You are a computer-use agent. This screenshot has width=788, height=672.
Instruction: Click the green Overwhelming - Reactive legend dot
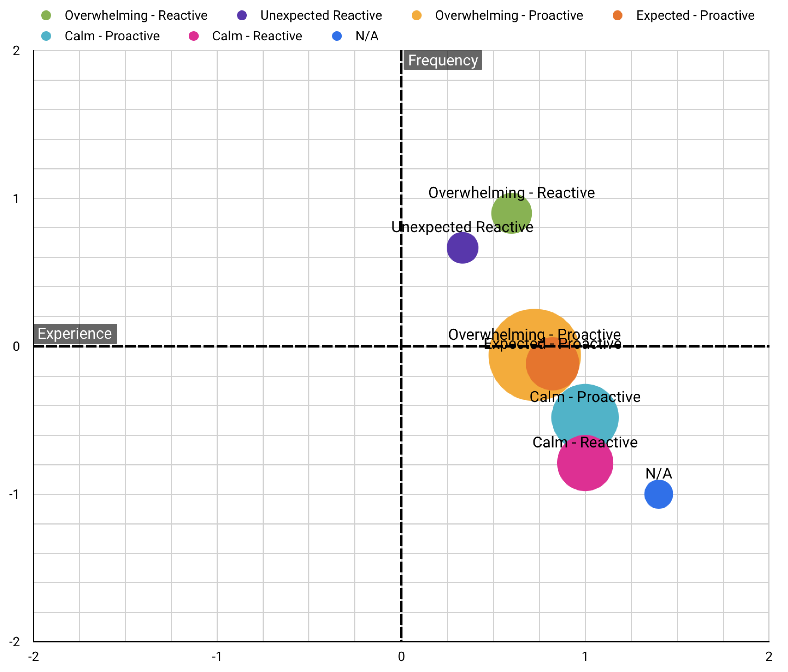point(46,15)
